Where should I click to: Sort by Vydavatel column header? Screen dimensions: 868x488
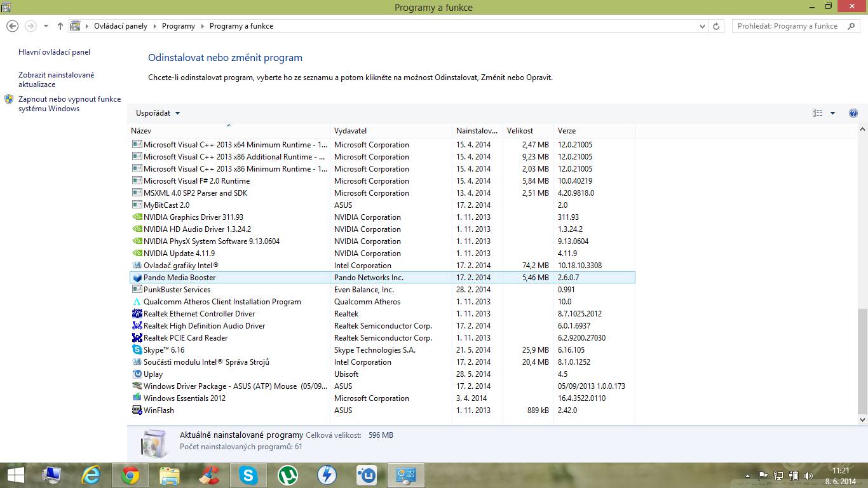(x=391, y=131)
